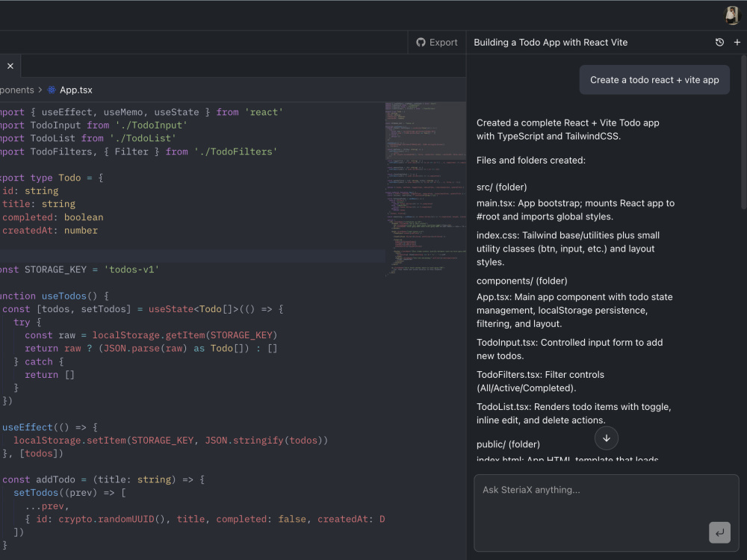Click the GitHub icon beside Export
This screenshot has height=560, width=747.
point(421,43)
